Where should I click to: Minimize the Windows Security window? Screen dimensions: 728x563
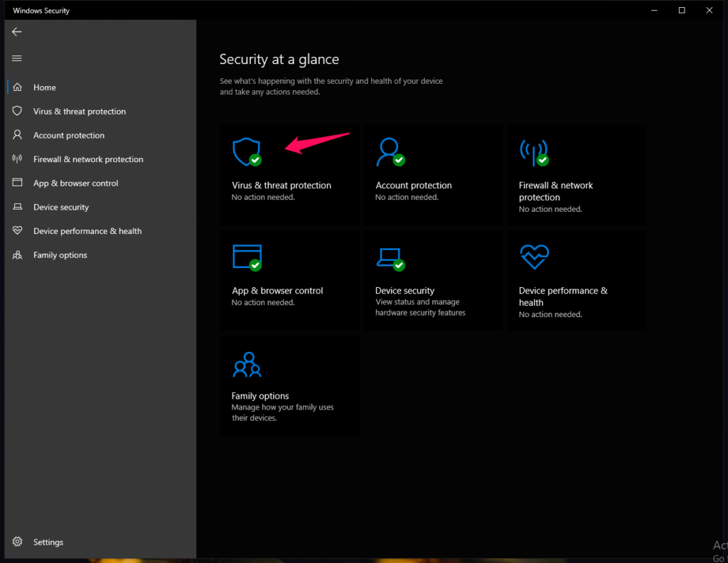tap(654, 10)
